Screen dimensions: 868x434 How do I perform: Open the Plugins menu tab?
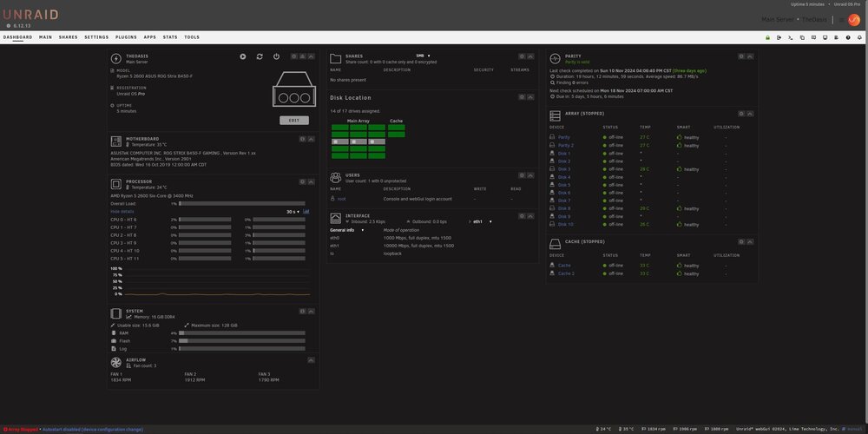[126, 37]
